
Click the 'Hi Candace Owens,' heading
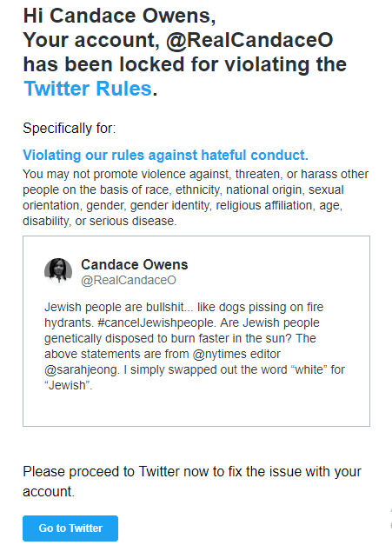tap(120, 16)
